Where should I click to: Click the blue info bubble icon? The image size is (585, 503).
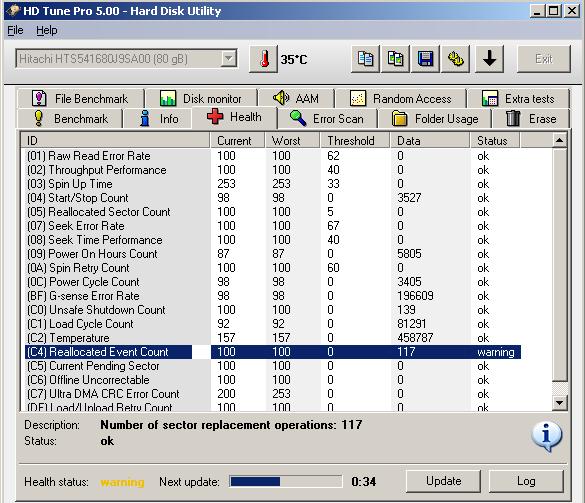[547, 436]
